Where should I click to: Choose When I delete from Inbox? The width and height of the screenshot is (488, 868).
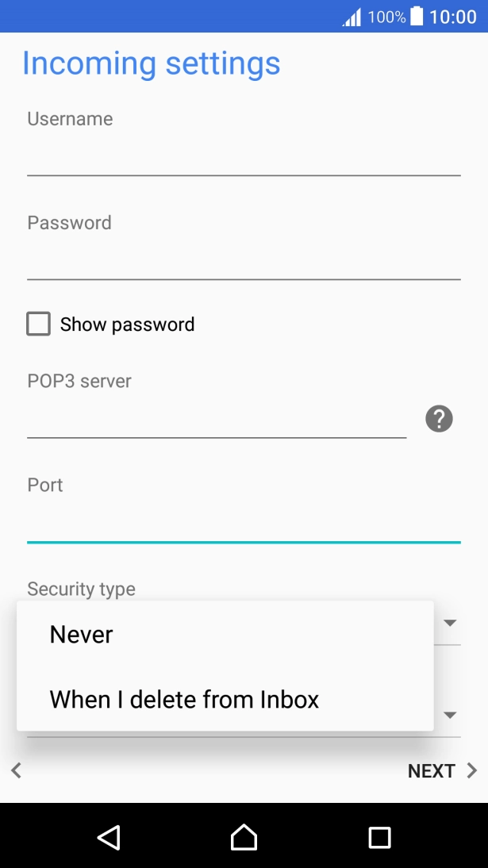pyautogui.click(x=184, y=699)
